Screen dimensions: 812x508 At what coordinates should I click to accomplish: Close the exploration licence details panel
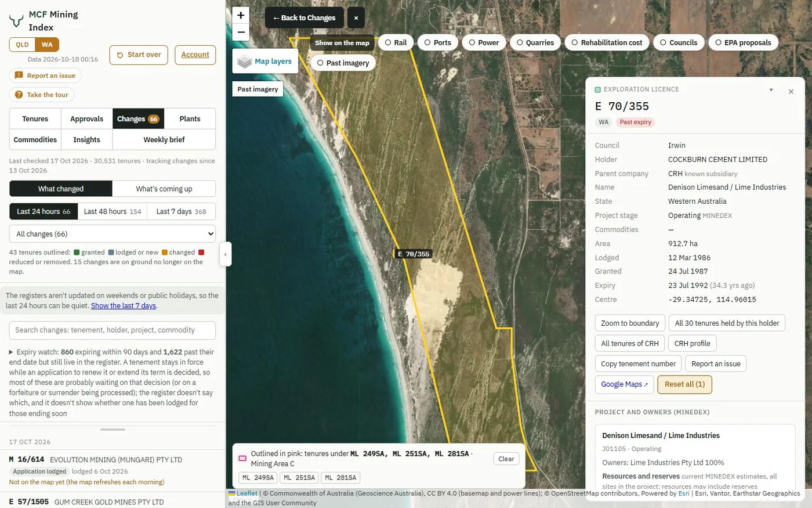click(x=791, y=92)
